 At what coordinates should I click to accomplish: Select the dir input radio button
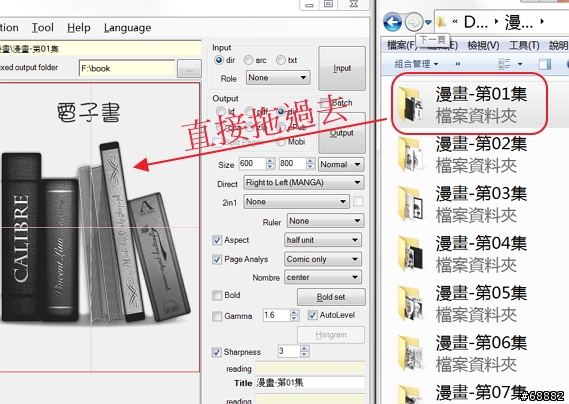(x=218, y=60)
